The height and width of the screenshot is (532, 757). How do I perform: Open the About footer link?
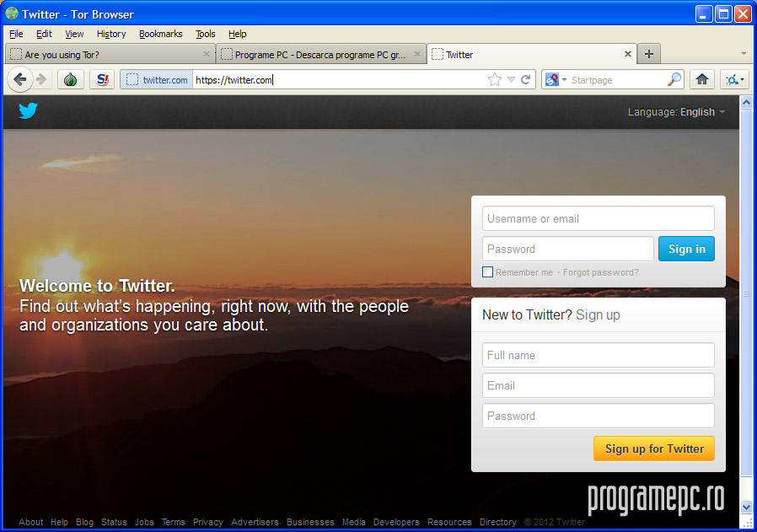coord(31,522)
